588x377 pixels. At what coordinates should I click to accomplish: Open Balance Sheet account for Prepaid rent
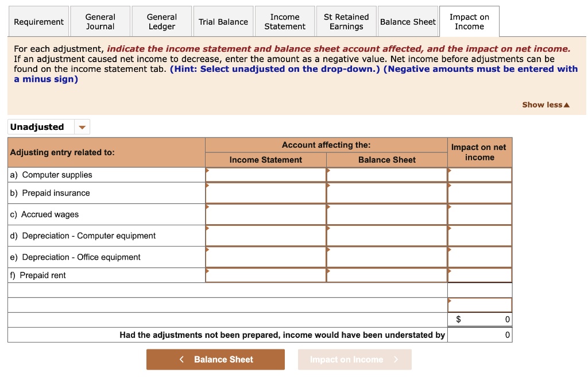click(x=386, y=275)
